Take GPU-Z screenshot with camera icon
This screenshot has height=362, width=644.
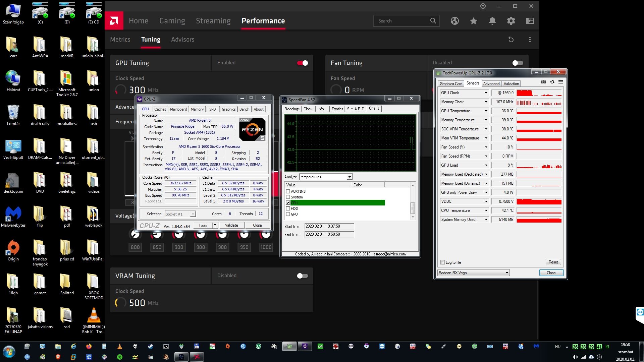(x=543, y=82)
